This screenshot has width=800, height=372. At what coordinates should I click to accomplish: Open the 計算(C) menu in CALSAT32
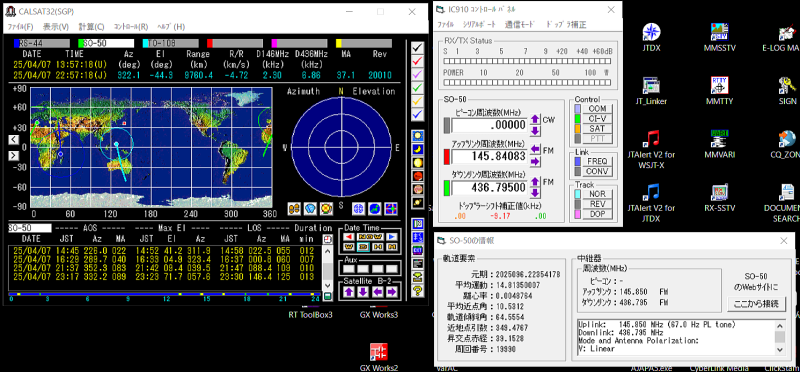coord(92,27)
